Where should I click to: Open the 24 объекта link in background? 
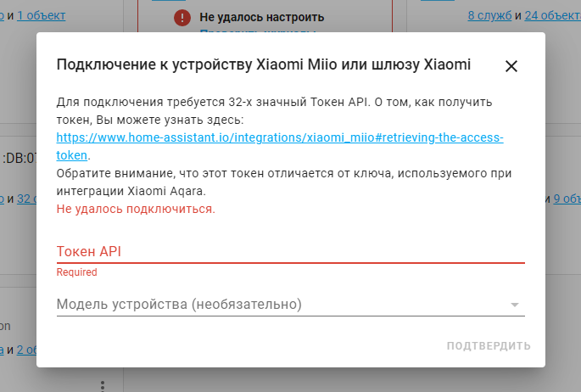(x=552, y=15)
